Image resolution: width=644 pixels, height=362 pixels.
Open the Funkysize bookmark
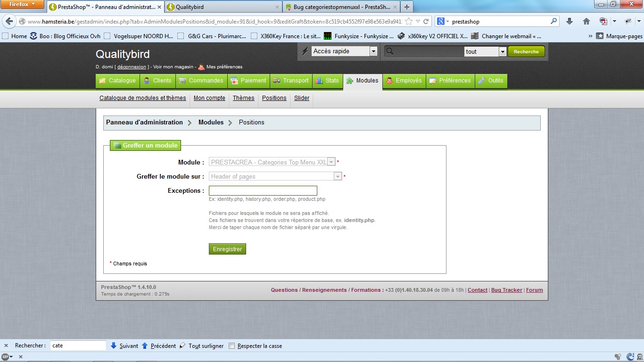pos(358,36)
